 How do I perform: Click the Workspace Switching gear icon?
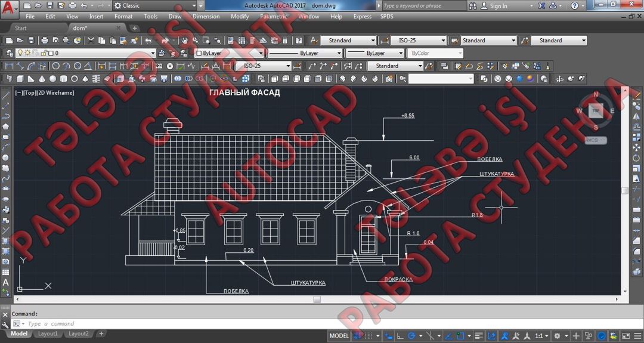pos(557,336)
